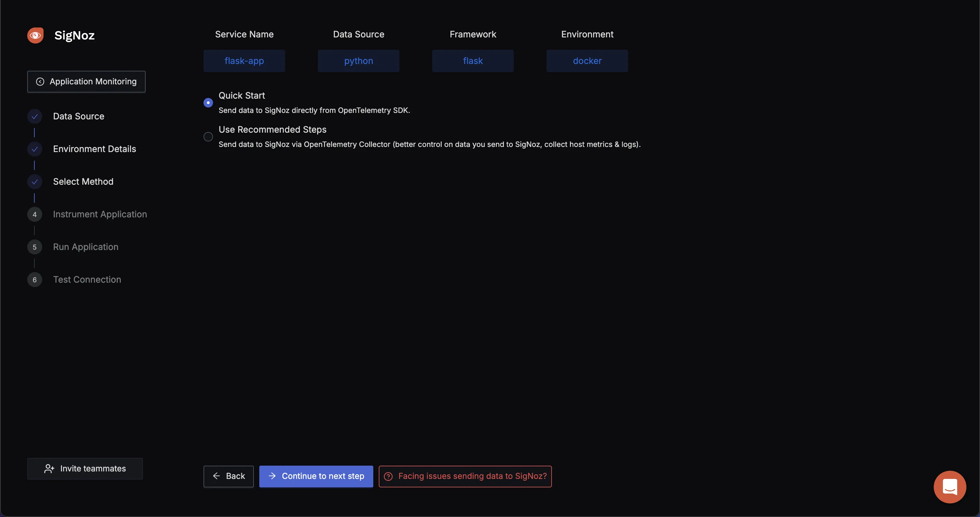Click the flask framework tag
The image size is (980, 517).
point(473,61)
